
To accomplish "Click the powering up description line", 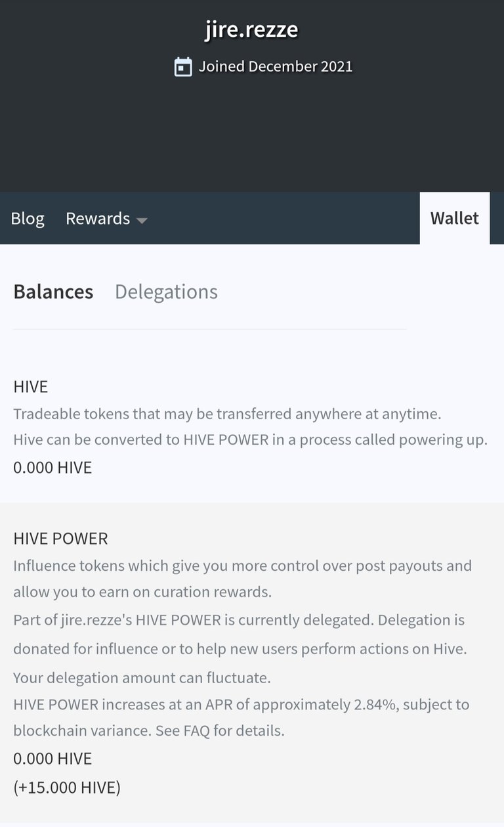I will (x=250, y=440).
